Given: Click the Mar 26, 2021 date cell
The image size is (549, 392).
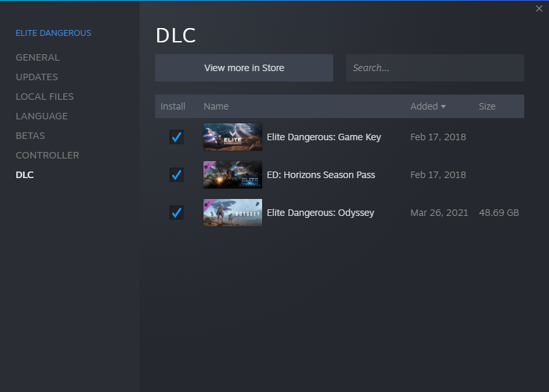Looking at the screenshot, I should [439, 213].
